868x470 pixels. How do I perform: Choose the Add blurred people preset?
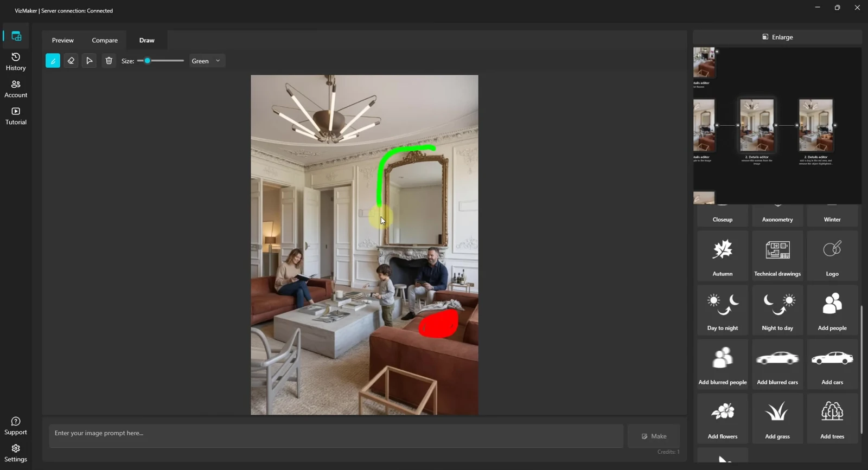point(723,364)
